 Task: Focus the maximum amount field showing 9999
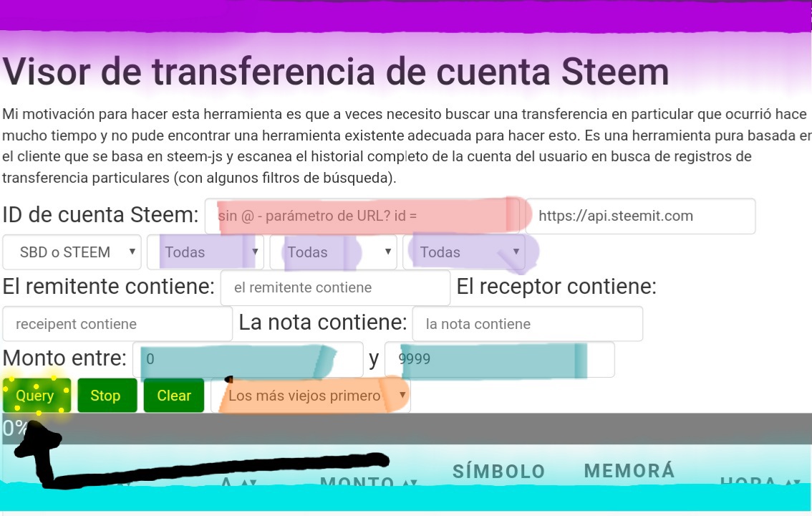[500, 359]
